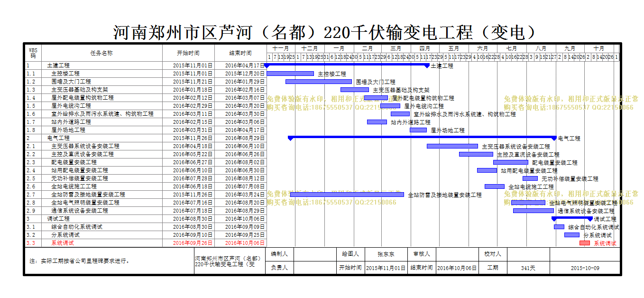The image size is (644, 298).
Task: Click the 土建工程 summary bar in the Gantt chart
Action: pyautogui.click(x=347, y=65)
